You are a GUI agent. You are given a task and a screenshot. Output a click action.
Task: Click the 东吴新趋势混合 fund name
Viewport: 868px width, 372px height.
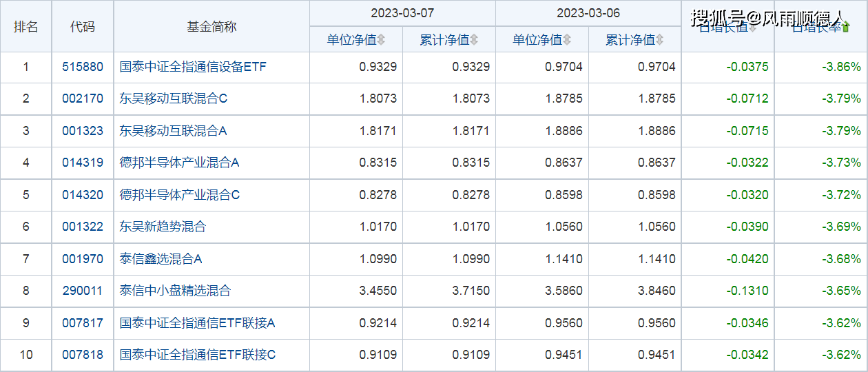163,227
